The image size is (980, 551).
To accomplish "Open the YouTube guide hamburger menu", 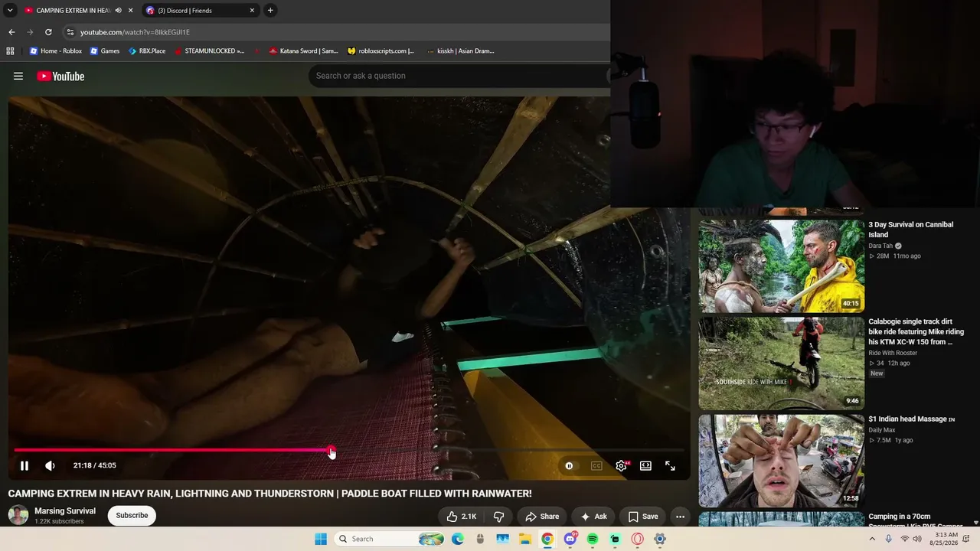I will 18,76.
